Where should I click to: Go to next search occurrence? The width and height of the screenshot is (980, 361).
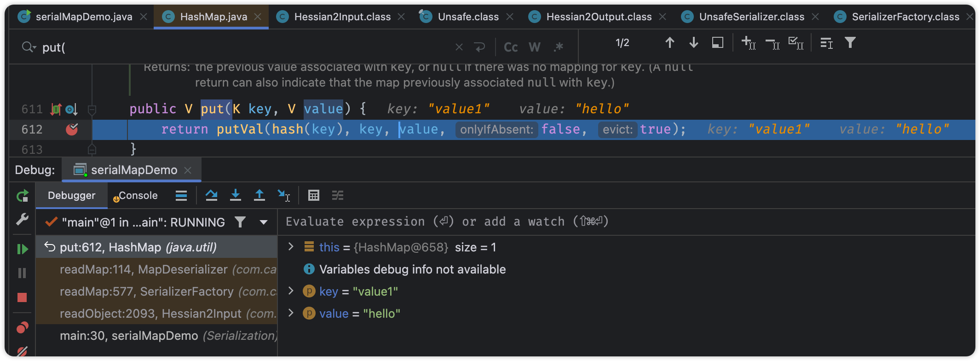pyautogui.click(x=694, y=43)
